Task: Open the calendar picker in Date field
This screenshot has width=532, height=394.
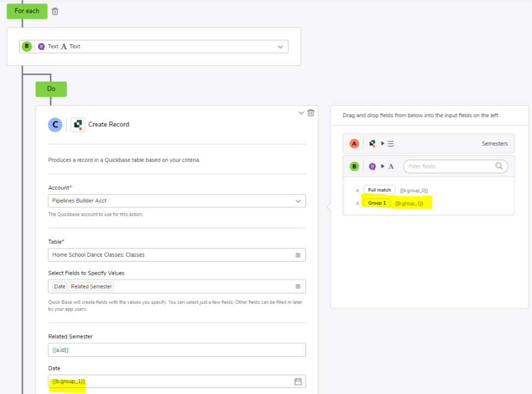Action: point(298,381)
